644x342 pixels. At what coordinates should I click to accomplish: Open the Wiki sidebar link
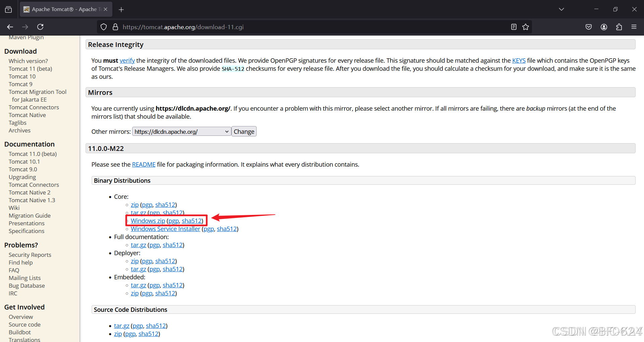click(14, 208)
